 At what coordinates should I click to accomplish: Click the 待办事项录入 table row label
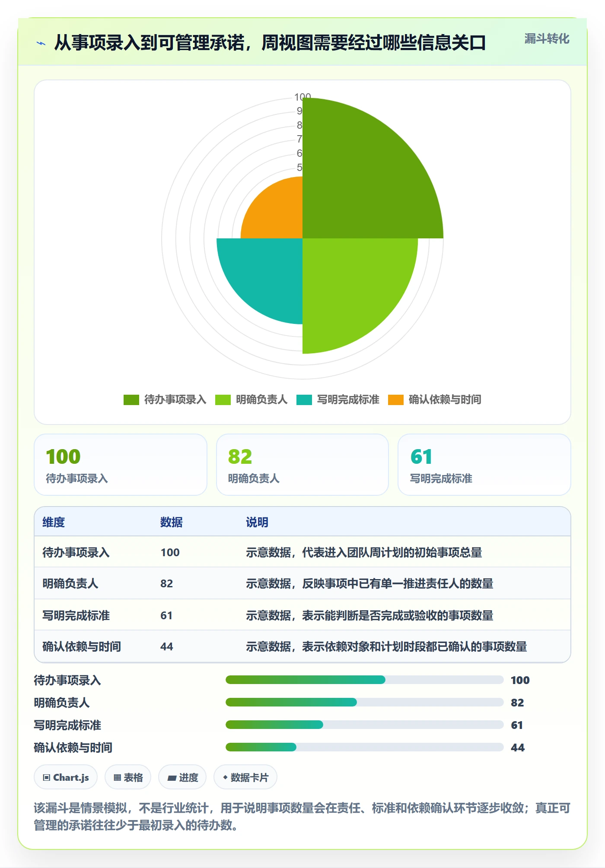click(x=76, y=552)
